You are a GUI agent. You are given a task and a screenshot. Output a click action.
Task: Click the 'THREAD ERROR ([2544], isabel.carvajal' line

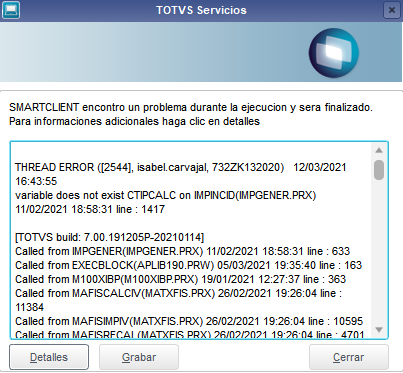pos(181,167)
